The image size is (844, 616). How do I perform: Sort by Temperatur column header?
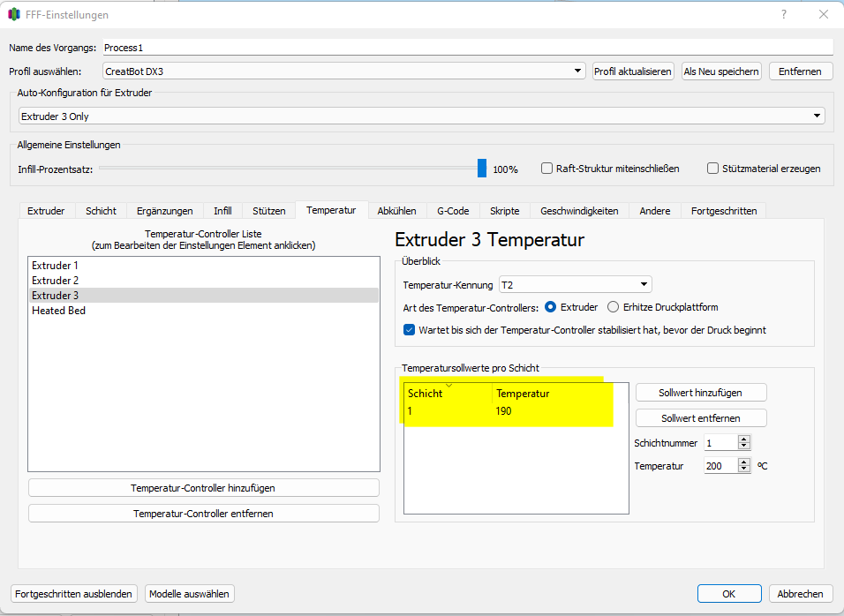pos(560,394)
